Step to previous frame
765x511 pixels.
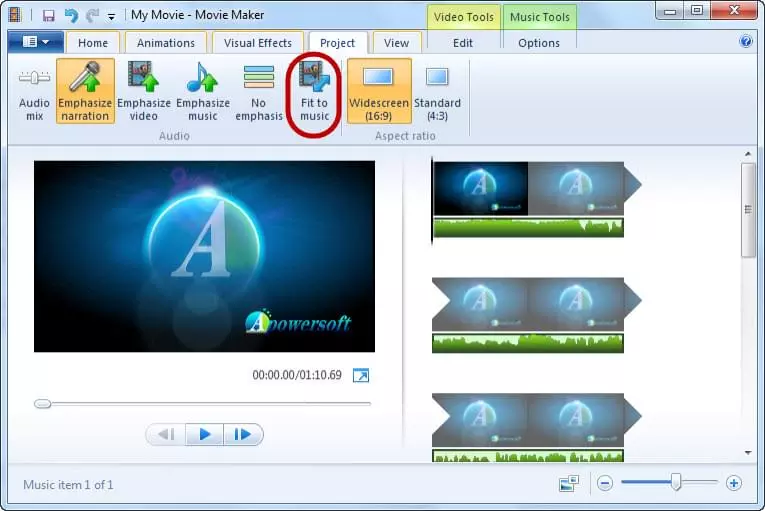166,434
